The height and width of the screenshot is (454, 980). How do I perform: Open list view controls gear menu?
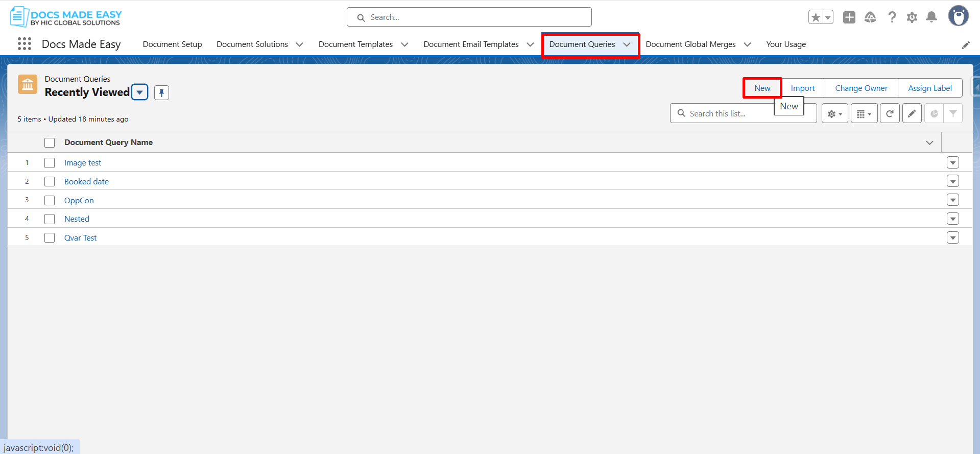click(834, 113)
